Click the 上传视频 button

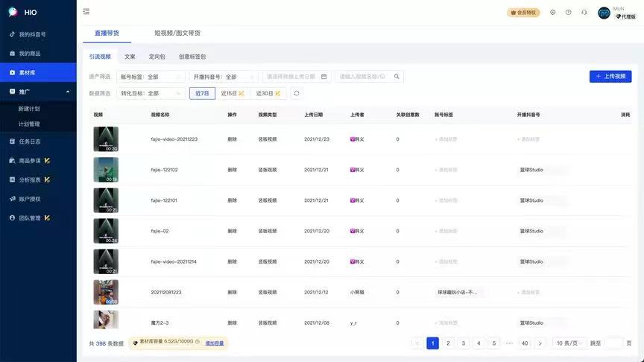[x=610, y=76]
